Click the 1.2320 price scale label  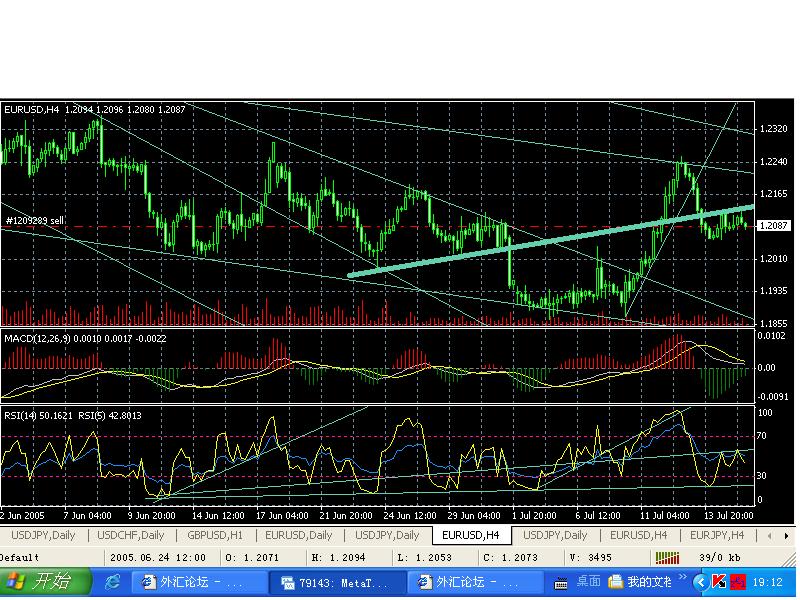point(773,129)
